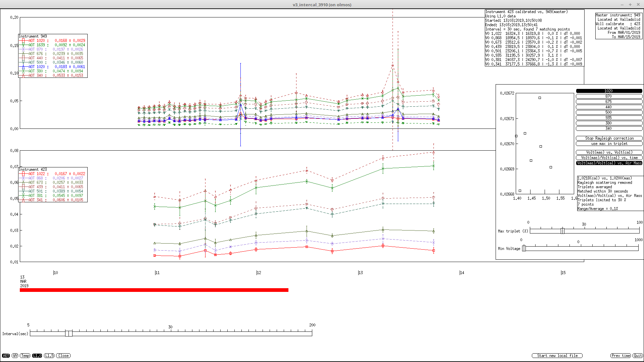
Task: Select the 500 wavelength channel button
Action: [609, 112]
